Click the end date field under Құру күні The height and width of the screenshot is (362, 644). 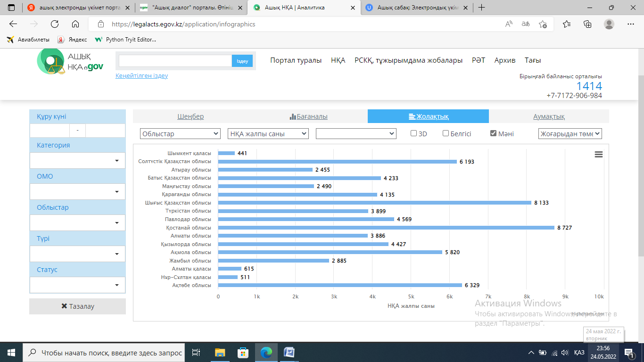pyautogui.click(x=105, y=130)
